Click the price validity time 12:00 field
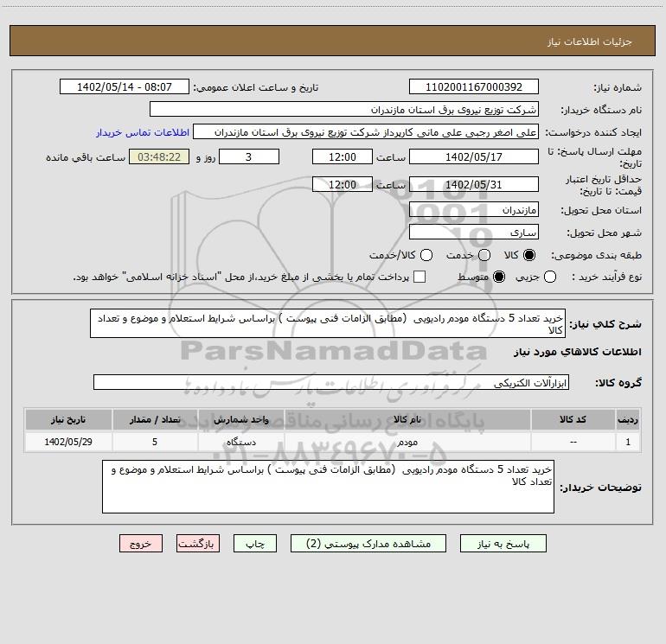666x644 pixels. click(343, 184)
